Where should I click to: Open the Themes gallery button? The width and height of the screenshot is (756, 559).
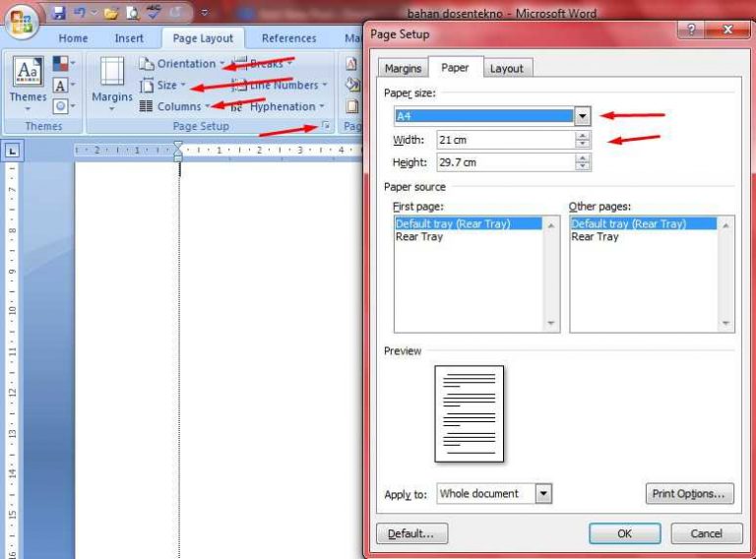[28, 84]
